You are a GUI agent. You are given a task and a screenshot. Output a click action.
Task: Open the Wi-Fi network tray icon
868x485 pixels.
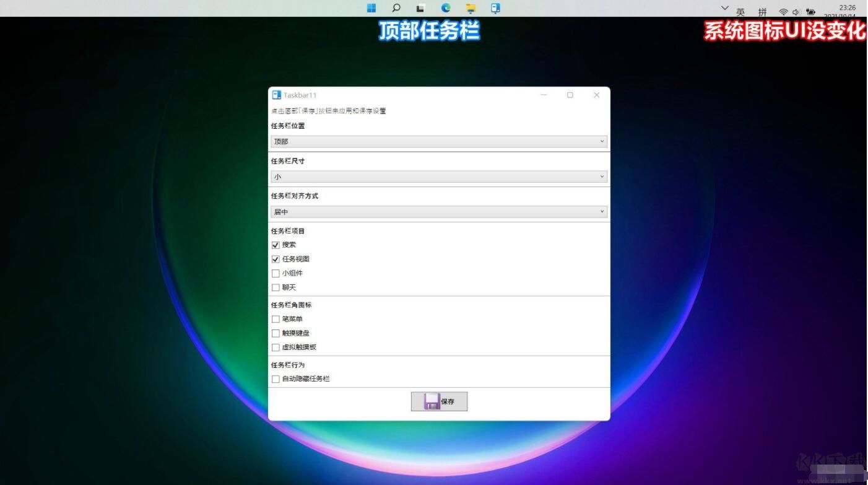783,12
